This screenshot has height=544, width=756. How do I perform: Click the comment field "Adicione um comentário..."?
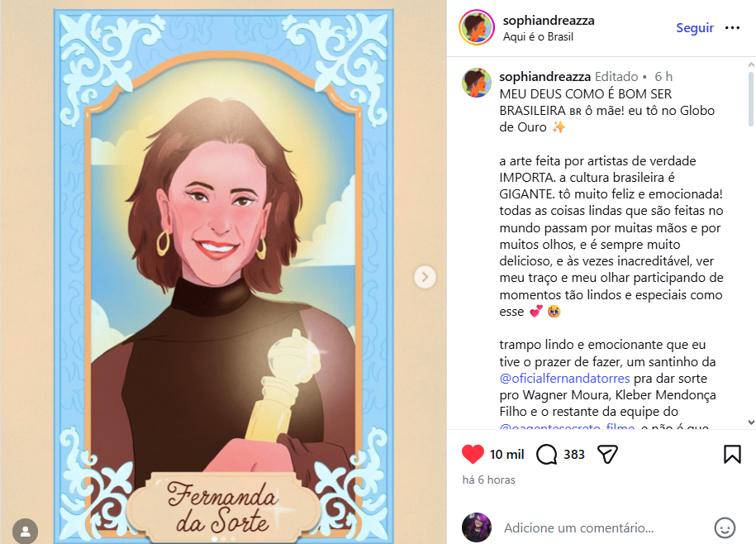(x=578, y=528)
